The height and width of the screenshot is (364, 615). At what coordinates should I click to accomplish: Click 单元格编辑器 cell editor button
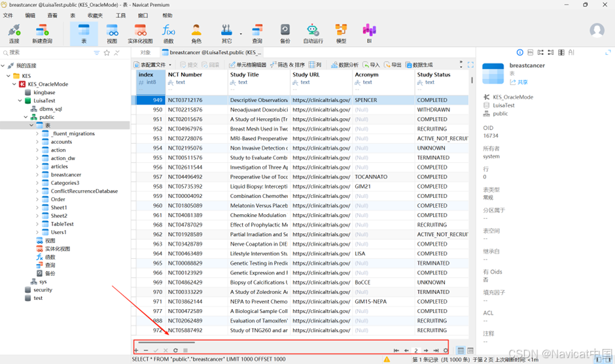point(248,65)
